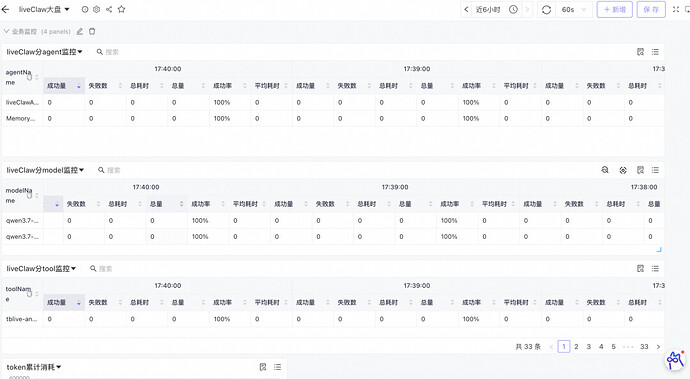Open the clock time picker icon
The width and height of the screenshot is (690, 379).
pos(513,9)
